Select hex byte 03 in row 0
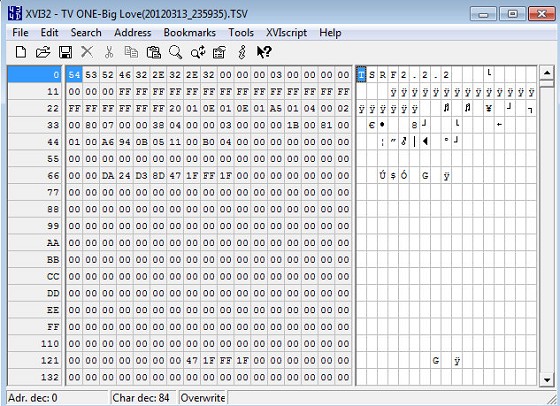 (276, 75)
